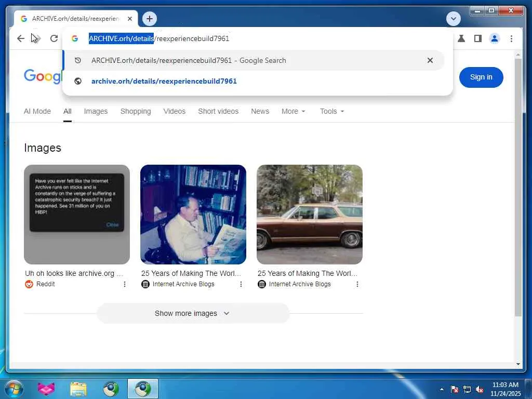The width and height of the screenshot is (532, 399).
Task: Open the Windows Start menu
Action: (14, 389)
